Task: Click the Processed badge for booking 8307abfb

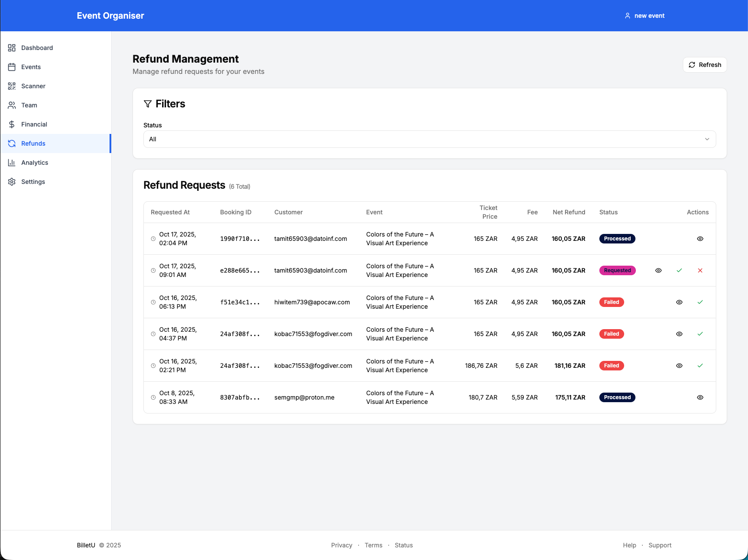Action: (x=617, y=397)
